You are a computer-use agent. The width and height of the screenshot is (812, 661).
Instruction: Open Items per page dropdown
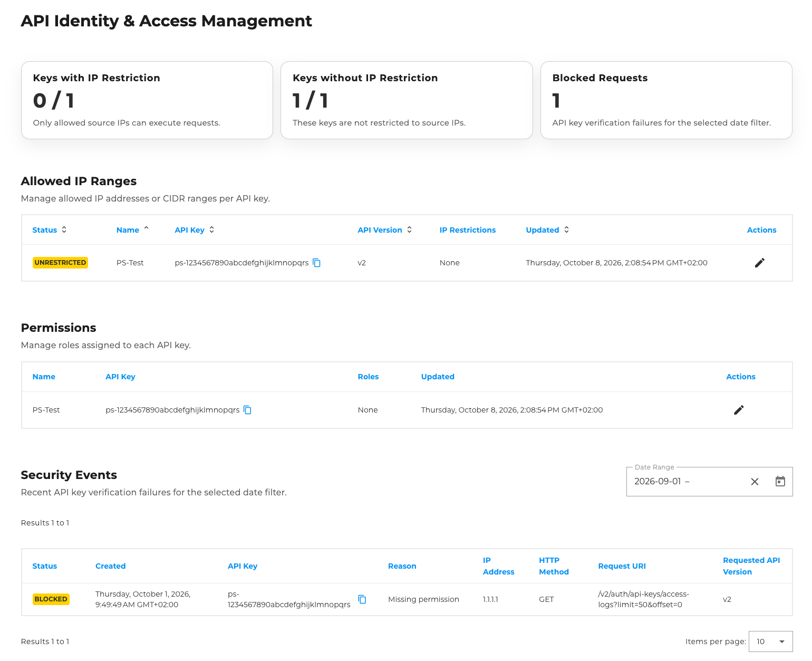coord(770,641)
